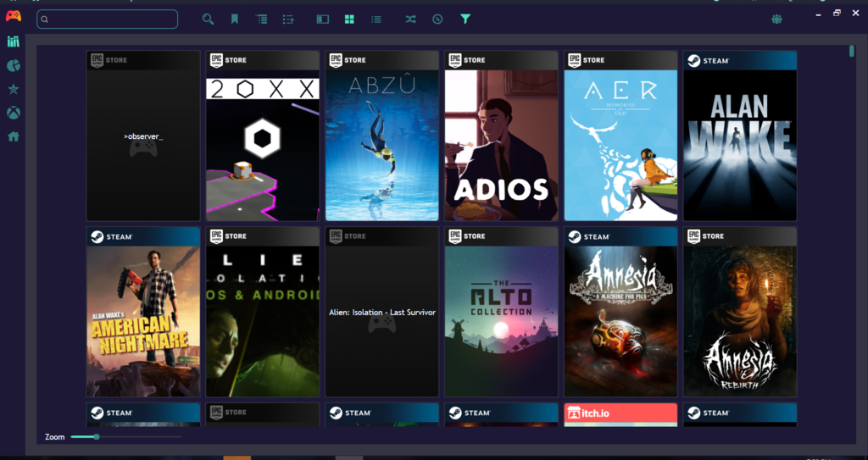Pick a random game with shuffle icon
The height and width of the screenshot is (460, 868).
pyautogui.click(x=410, y=19)
